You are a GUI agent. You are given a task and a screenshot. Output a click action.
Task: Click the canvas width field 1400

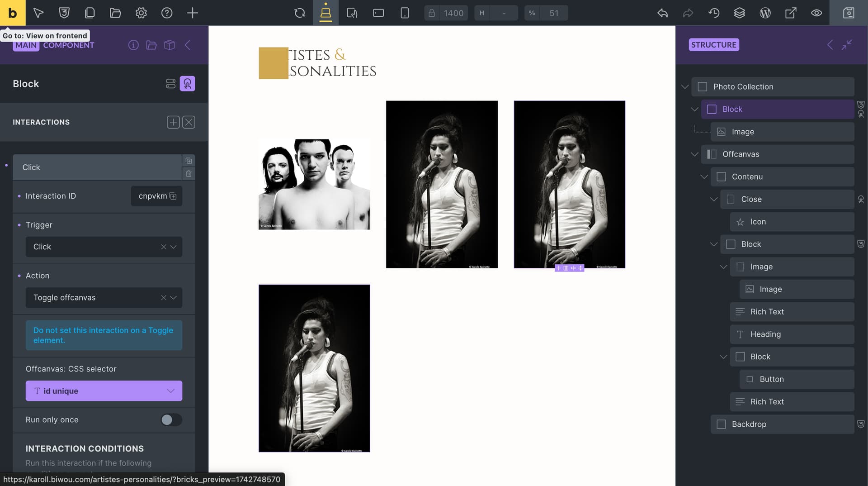pyautogui.click(x=453, y=13)
